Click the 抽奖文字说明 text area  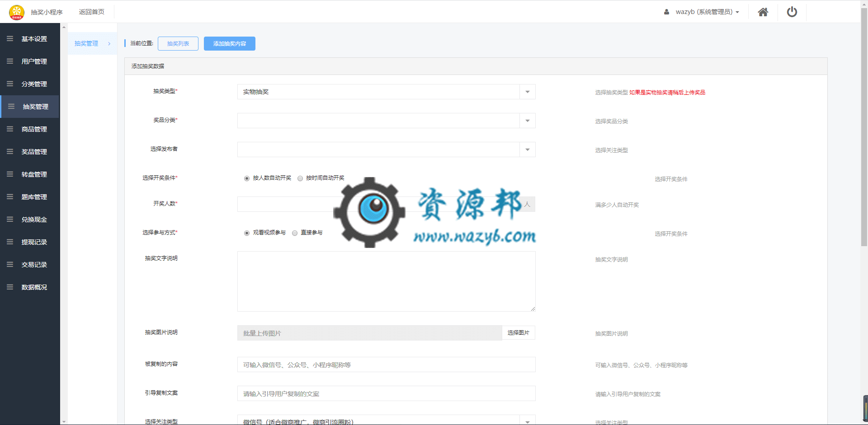(387, 281)
